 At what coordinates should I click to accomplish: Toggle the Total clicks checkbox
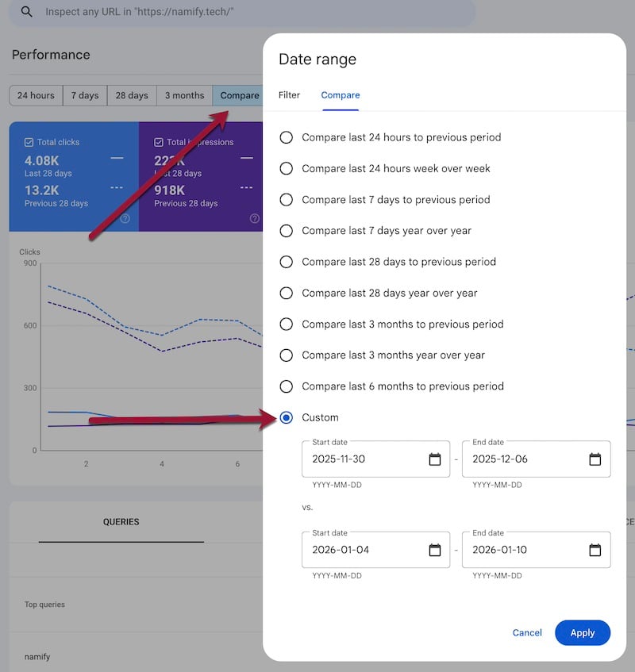click(29, 142)
